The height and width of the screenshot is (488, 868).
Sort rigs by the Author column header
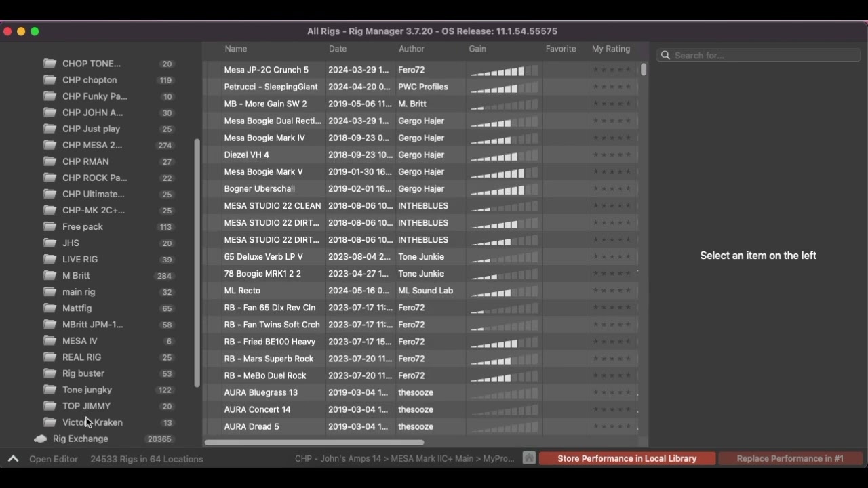click(412, 49)
